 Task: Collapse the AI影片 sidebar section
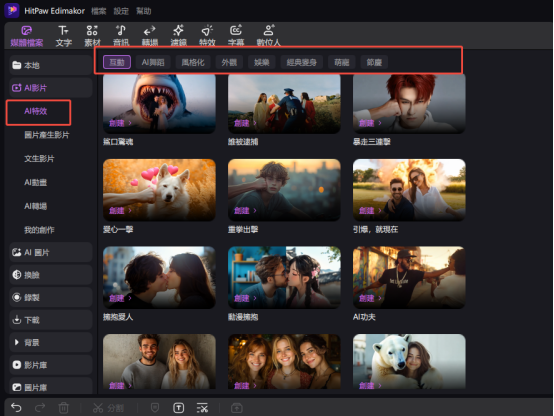tap(51, 88)
